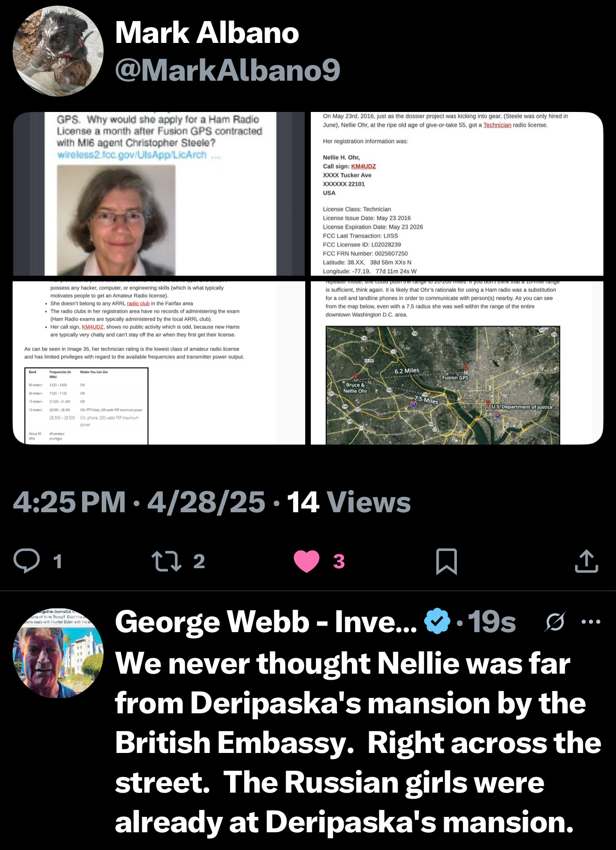Open Mark Albano's dog profile picture
This screenshot has height=850, width=616.
[x=58, y=51]
